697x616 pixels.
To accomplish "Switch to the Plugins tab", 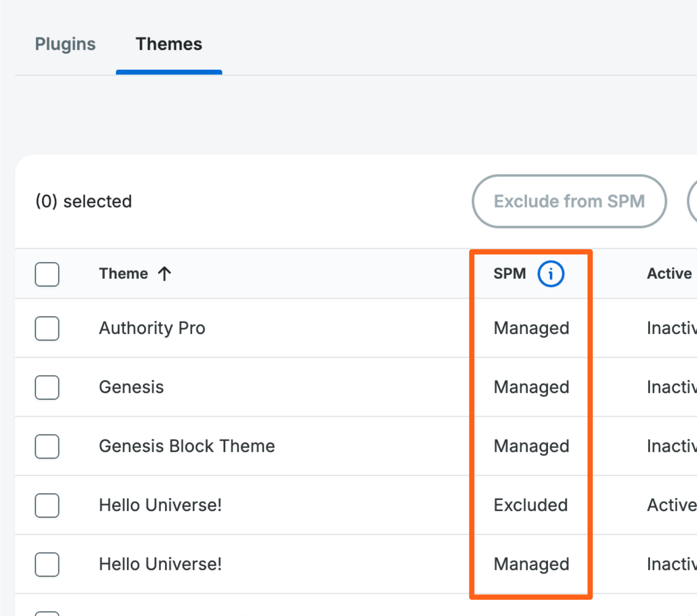I will tap(65, 44).
